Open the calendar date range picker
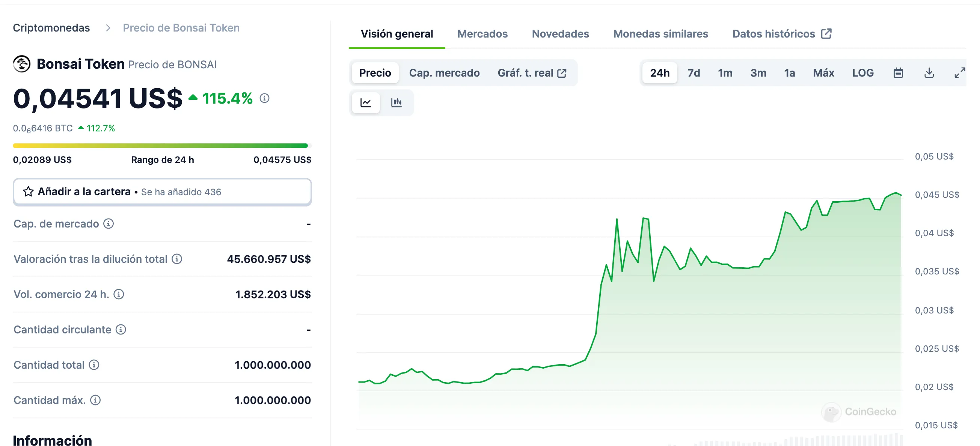 898,72
